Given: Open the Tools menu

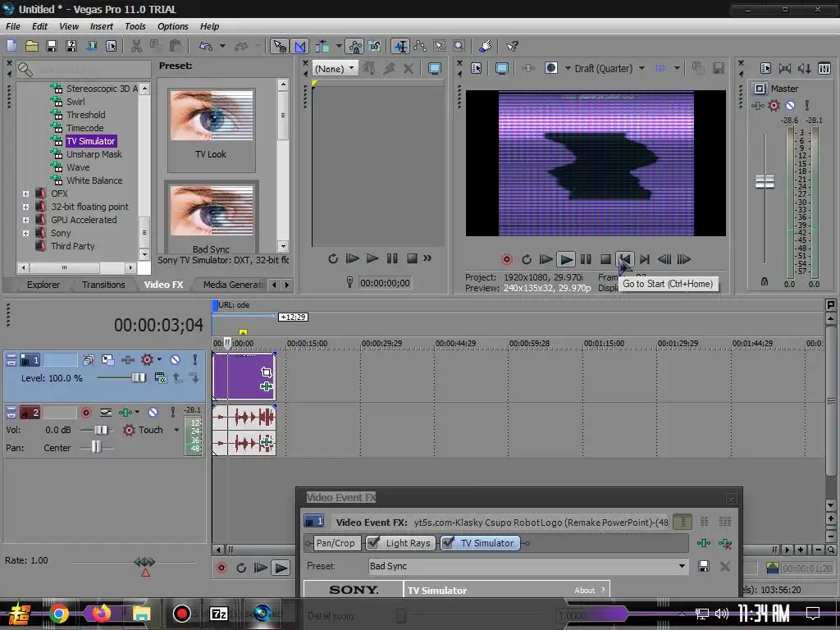Looking at the screenshot, I should pos(135,26).
